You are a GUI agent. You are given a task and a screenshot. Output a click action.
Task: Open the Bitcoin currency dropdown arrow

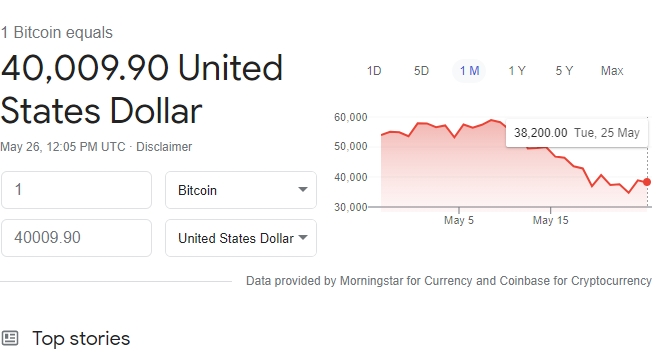click(x=303, y=190)
